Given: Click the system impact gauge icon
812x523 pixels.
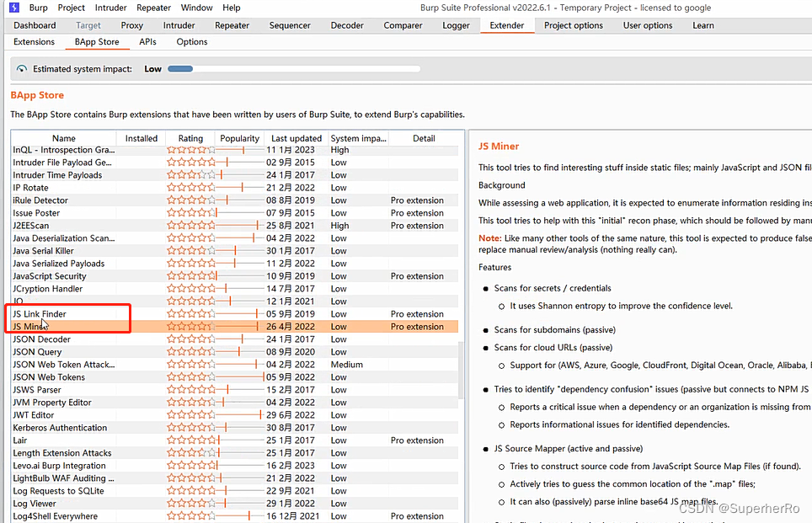Looking at the screenshot, I should (21, 69).
